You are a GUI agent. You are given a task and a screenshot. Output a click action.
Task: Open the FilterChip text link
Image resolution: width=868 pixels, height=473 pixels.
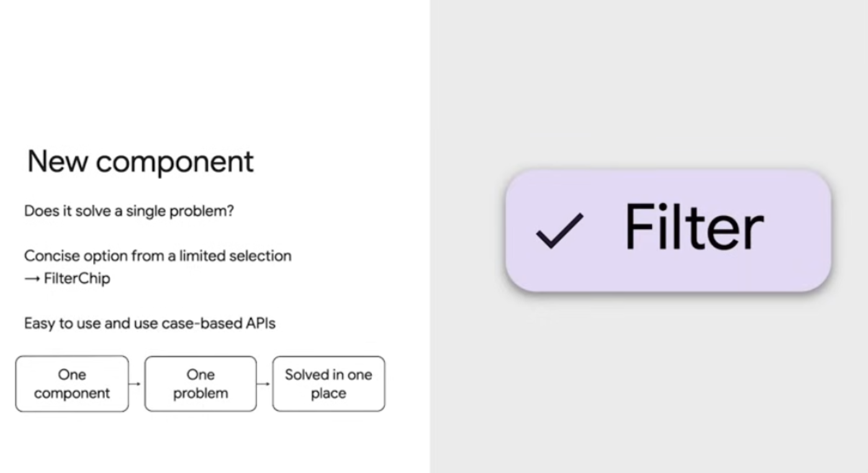77,278
